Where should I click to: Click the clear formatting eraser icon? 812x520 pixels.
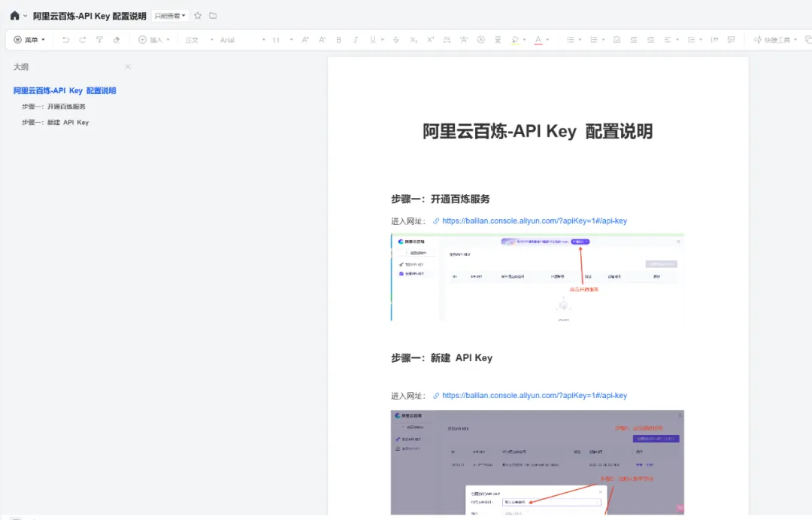[115, 39]
